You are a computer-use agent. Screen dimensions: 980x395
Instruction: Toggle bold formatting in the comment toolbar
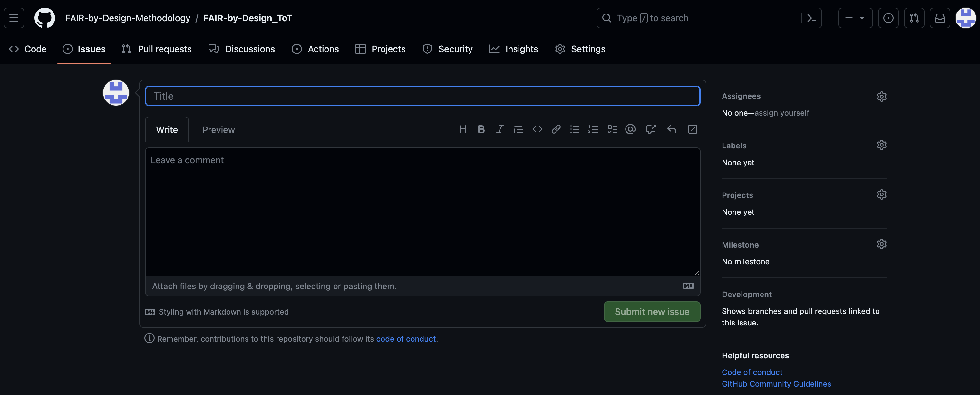[481, 129]
